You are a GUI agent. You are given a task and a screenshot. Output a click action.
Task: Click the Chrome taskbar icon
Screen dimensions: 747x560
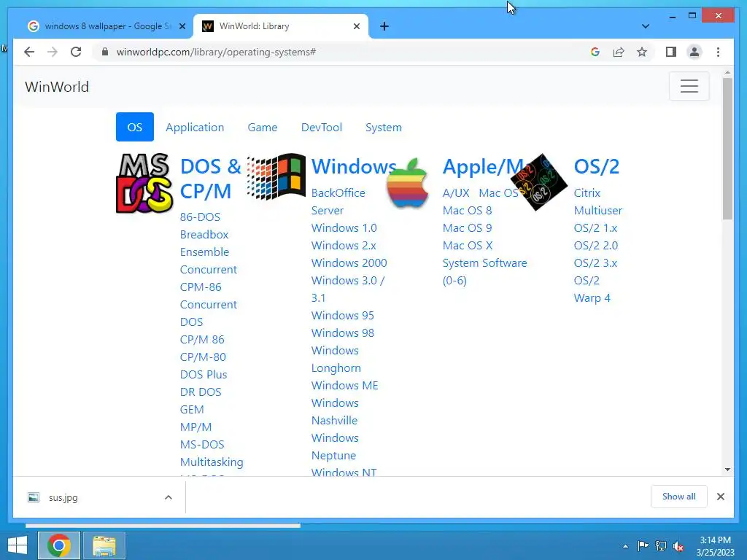[59, 545]
